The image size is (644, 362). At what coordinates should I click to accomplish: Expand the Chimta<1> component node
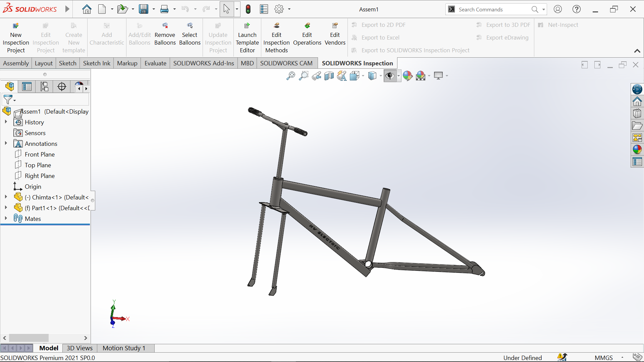(6, 197)
